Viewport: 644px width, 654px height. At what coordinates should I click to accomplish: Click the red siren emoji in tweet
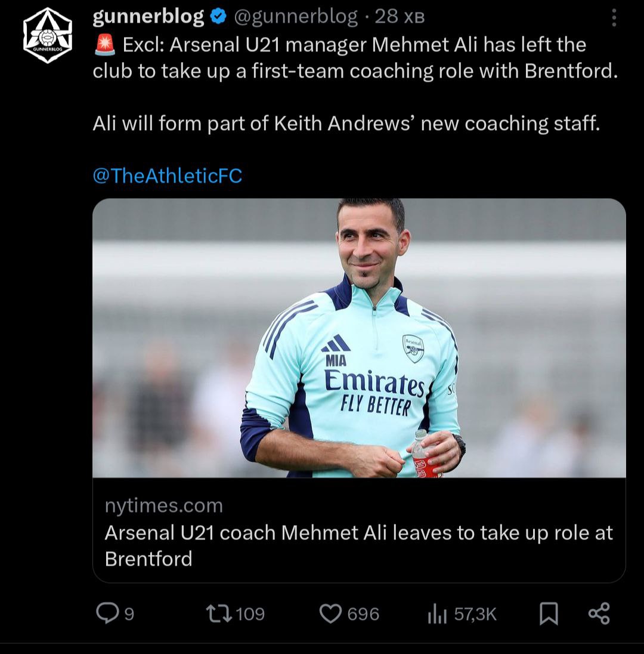click(x=105, y=45)
